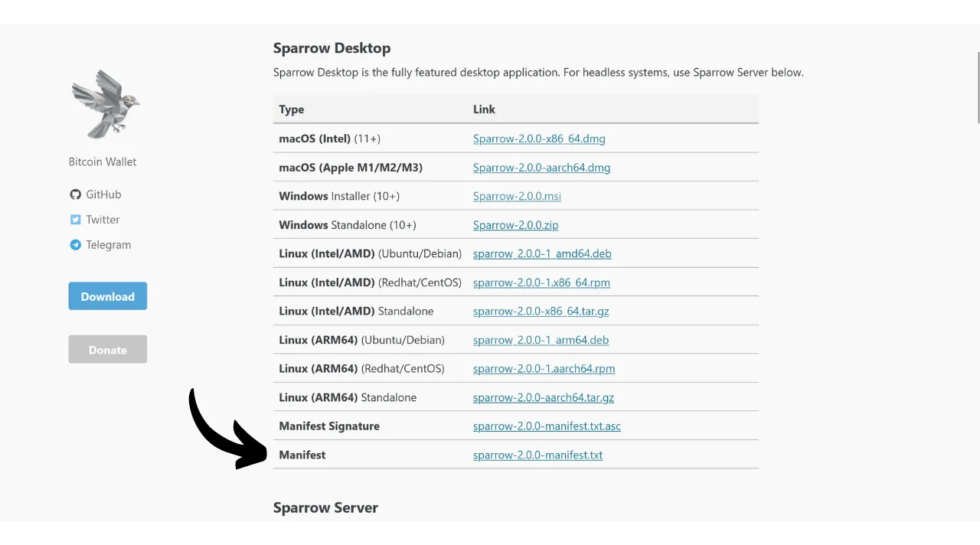Click the Telegram icon in sidebar
Screen dimensions: 980x545
pos(75,245)
